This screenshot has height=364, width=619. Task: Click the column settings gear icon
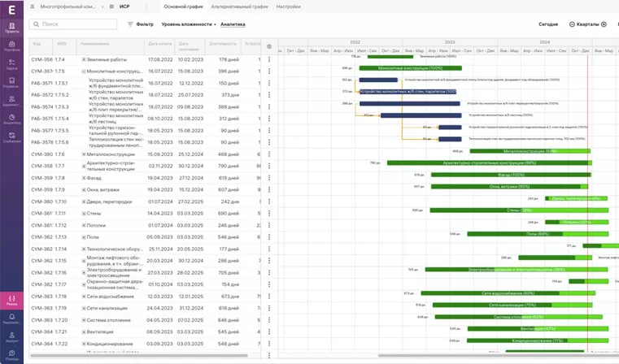click(x=269, y=46)
